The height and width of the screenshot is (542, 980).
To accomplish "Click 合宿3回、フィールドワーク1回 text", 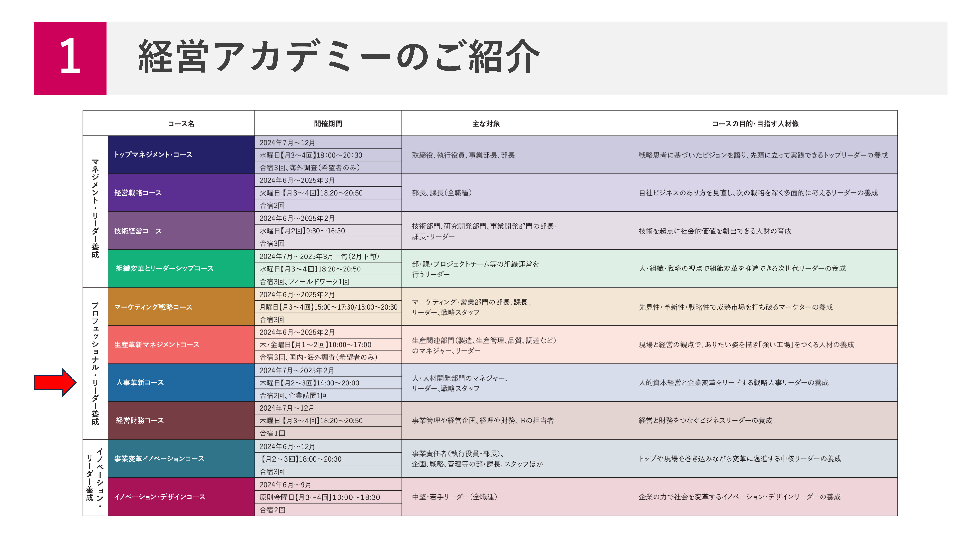I will (304, 281).
